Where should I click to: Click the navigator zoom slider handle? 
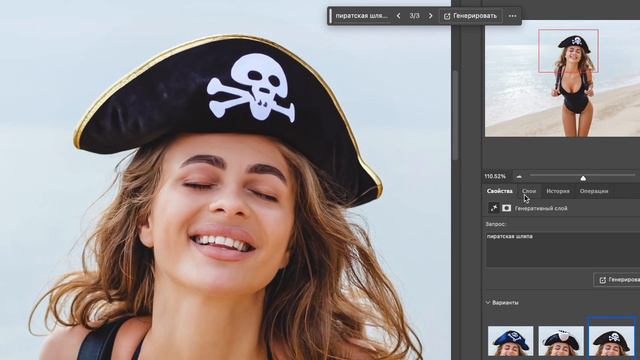tap(583, 178)
